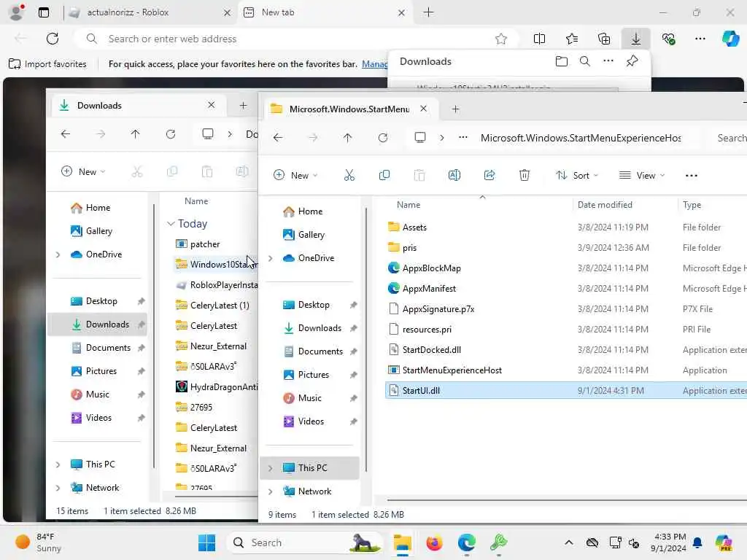The height and width of the screenshot is (560, 747).
Task: Click Windows Start button on taskbar
Action: pyautogui.click(x=206, y=542)
